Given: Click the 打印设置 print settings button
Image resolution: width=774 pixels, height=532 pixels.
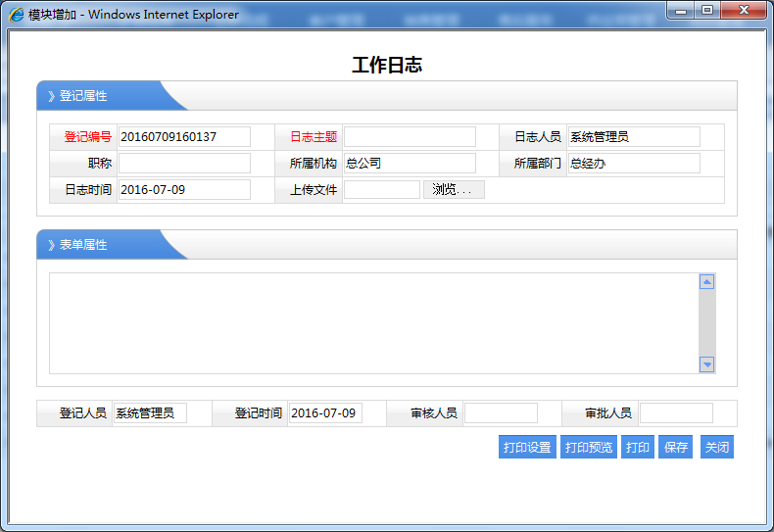Looking at the screenshot, I should (x=527, y=448).
